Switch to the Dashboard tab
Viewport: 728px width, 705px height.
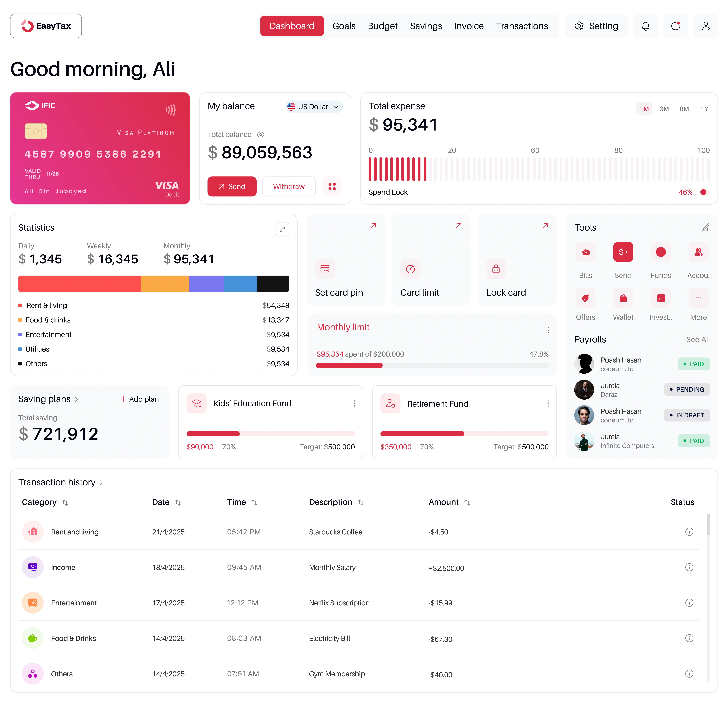[292, 26]
